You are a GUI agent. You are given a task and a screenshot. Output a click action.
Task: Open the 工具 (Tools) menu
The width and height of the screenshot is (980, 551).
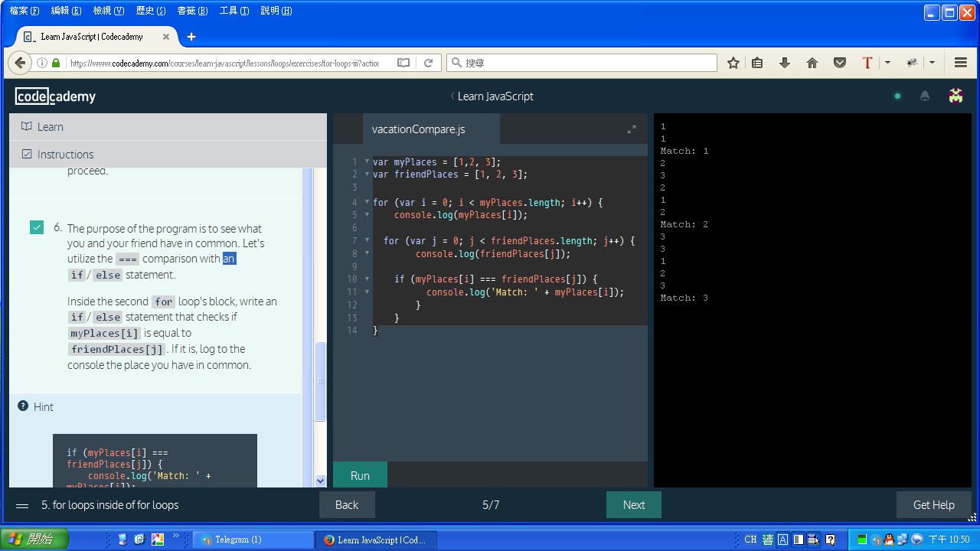tap(234, 11)
